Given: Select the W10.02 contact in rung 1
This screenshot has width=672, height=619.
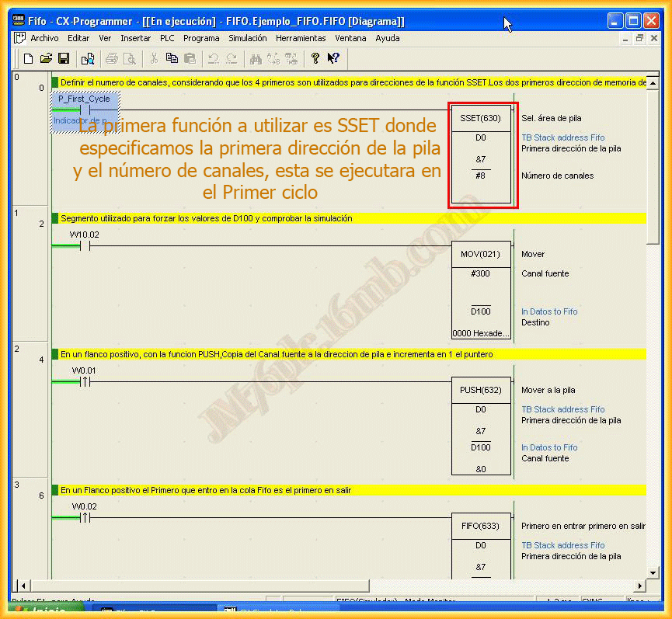Looking at the screenshot, I should click(x=85, y=246).
